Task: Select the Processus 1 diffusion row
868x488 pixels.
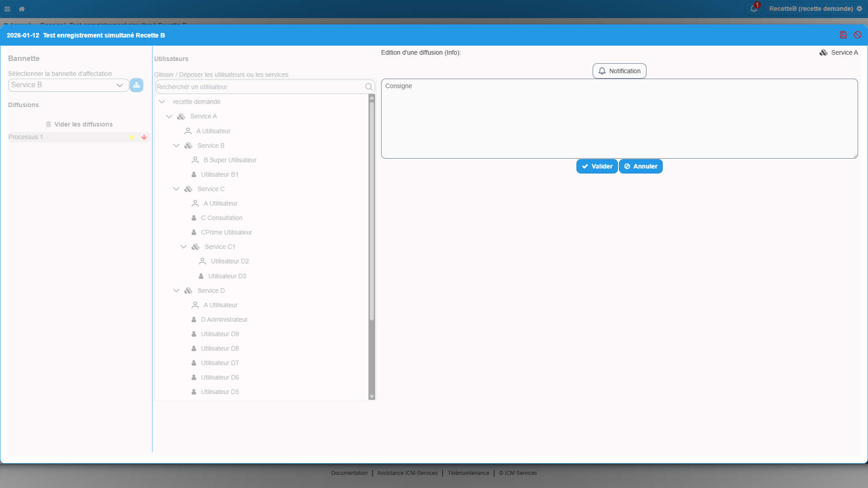Action: coord(79,137)
